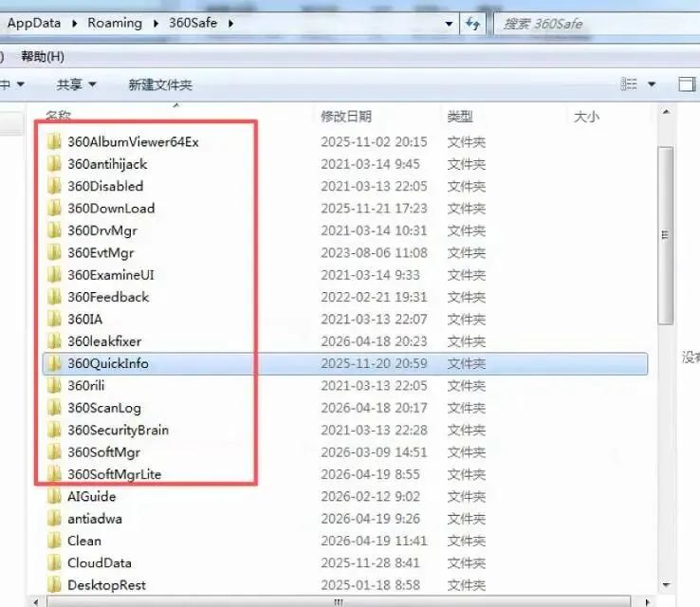
Task: Select the antiadwa folder icon
Action: click(54, 519)
